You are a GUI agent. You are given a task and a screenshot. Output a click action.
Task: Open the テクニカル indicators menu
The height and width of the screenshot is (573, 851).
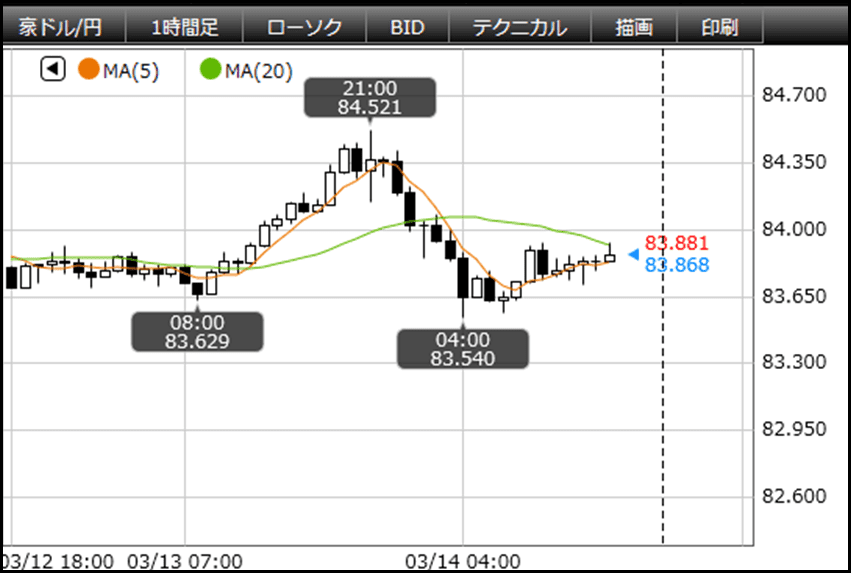[x=520, y=27]
